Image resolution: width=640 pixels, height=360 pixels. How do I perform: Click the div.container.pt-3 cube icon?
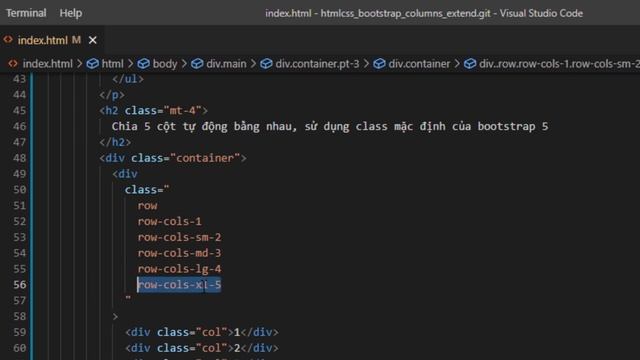pos(266,64)
